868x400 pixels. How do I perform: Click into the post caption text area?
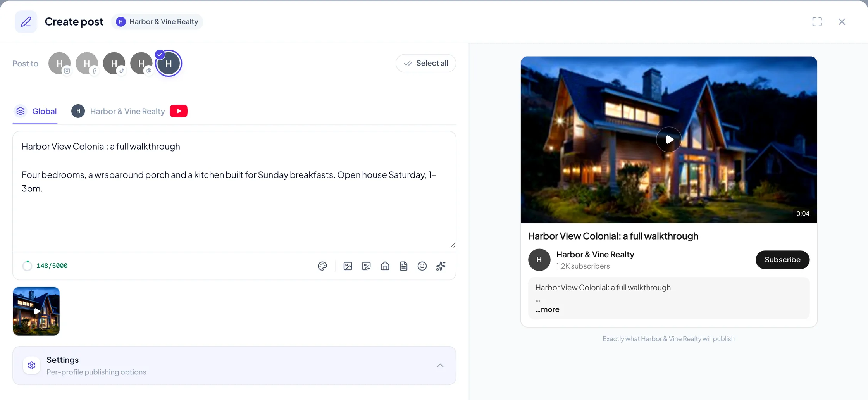click(234, 191)
